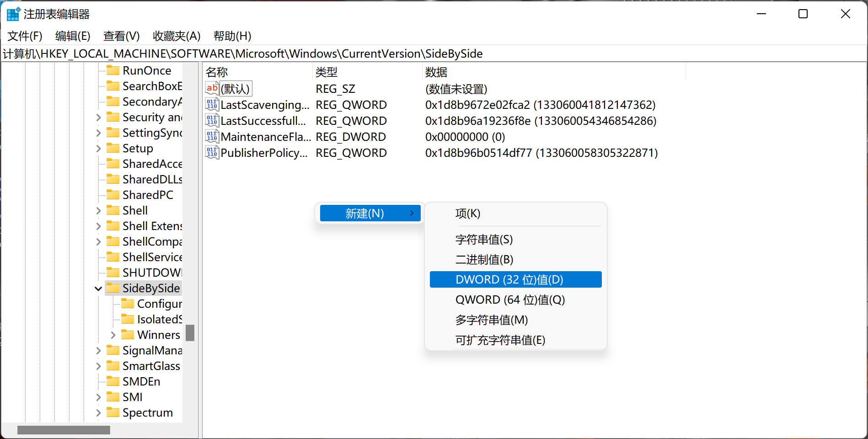The height and width of the screenshot is (439, 868).
Task: Select the LastScavenging... value name
Action: pos(265,105)
